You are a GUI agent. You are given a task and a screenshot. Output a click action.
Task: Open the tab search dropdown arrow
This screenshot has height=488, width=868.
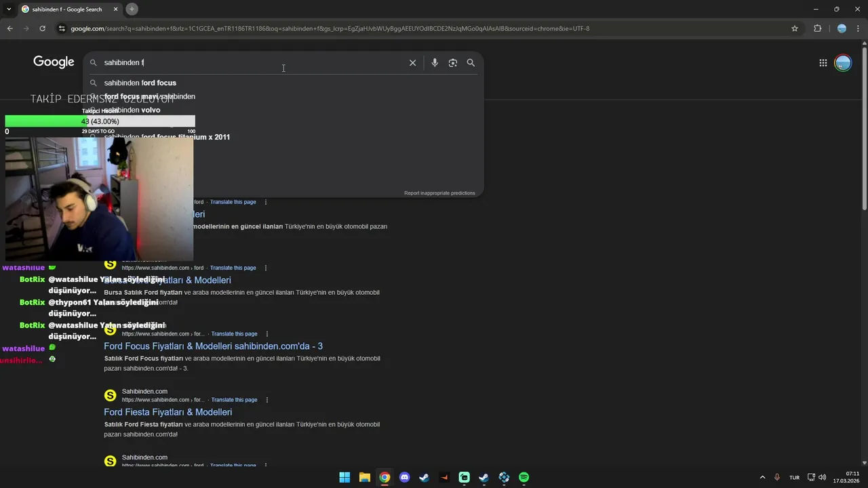[9, 9]
